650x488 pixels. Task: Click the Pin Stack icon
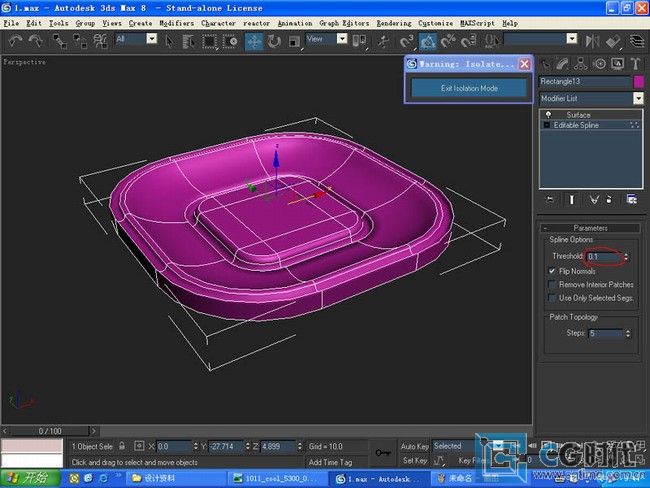(x=550, y=200)
